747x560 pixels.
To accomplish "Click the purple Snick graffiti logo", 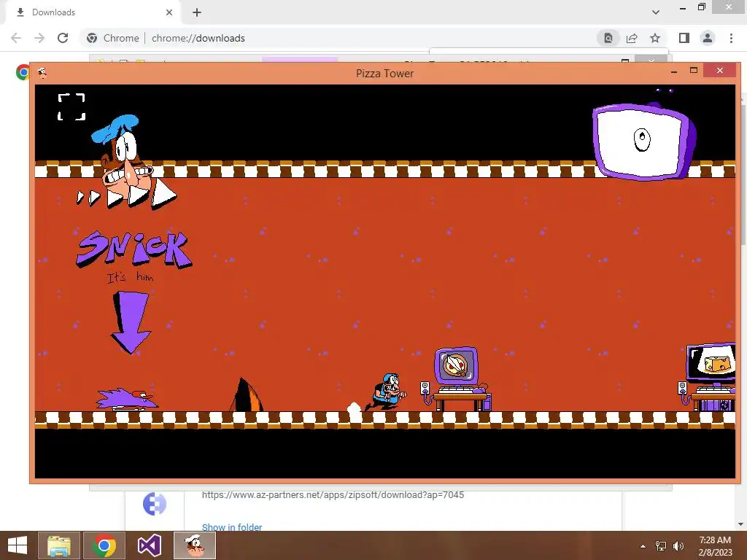I will point(134,249).
